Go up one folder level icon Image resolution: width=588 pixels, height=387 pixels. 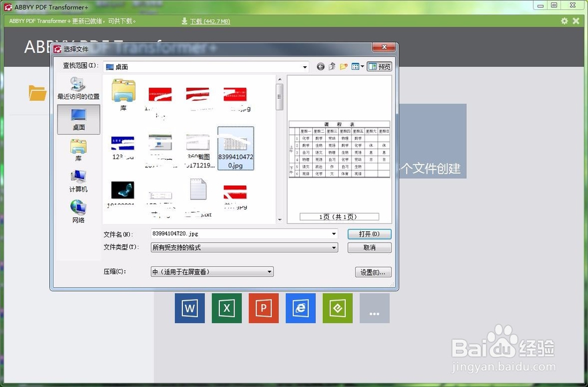[x=332, y=67]
